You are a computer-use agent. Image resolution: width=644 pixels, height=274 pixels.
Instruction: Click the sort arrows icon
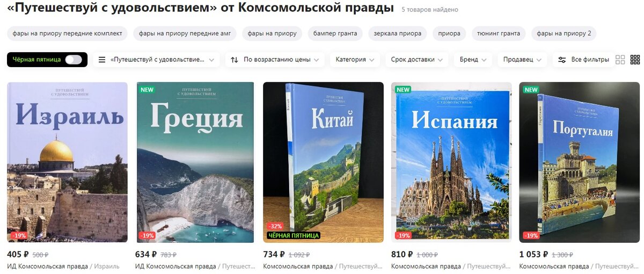(x=235, y=60)
